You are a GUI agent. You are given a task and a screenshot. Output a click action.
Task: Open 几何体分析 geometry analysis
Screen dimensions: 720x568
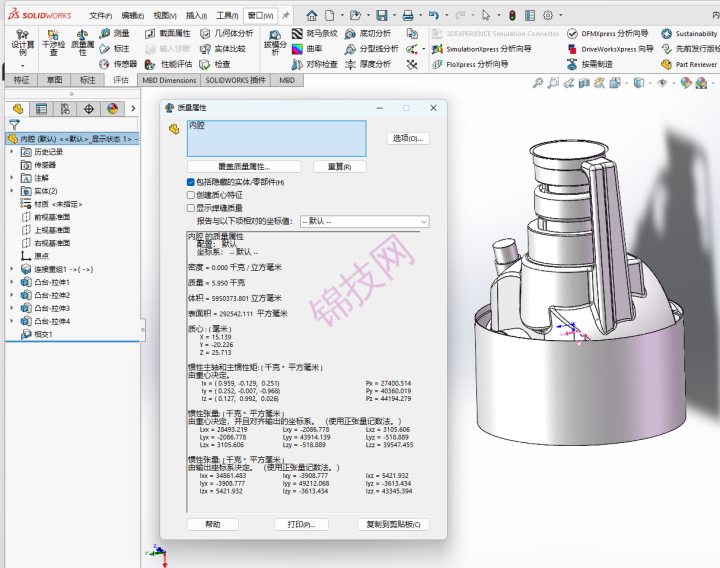pos(226,33)
